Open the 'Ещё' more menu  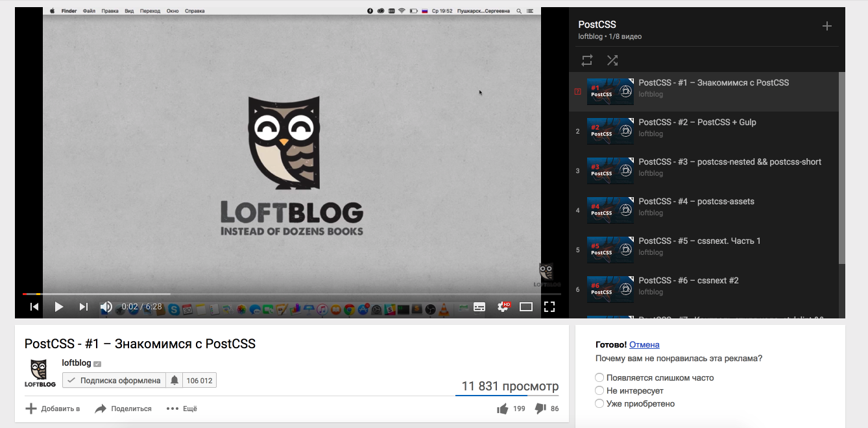[182, 409]
